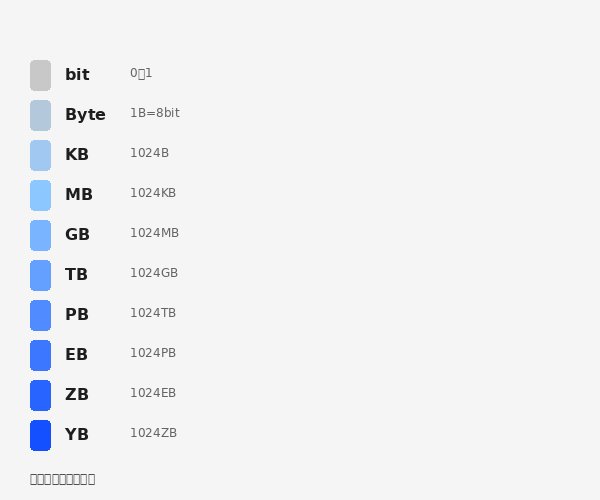The image size is (600, 500).
Task: Select the TB color swatch
Action: click(x=41, y=275)
